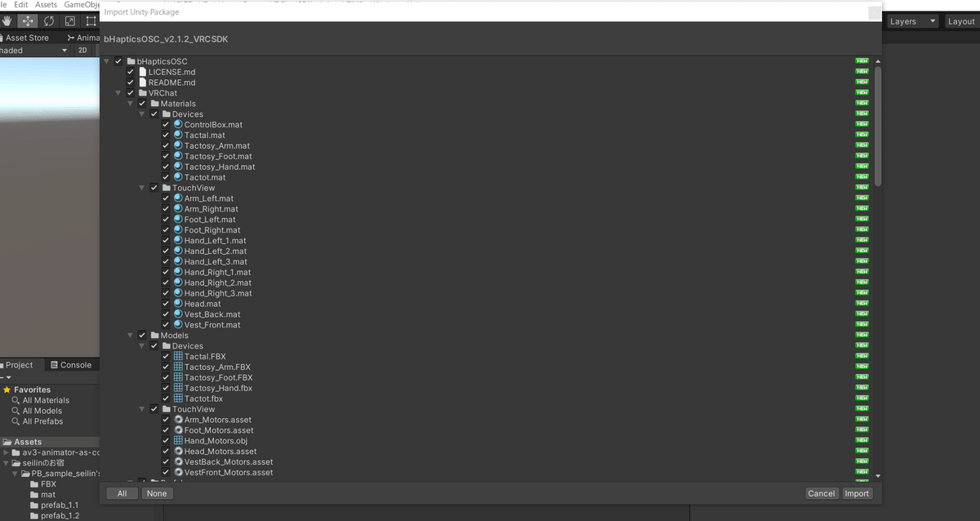Click the search icon beside All Prefabs

coord(16,421)
